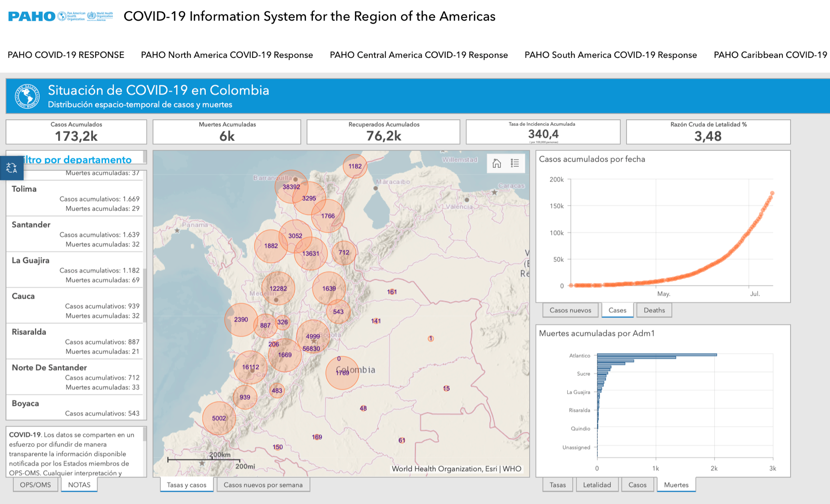This screenshot has width=830, height=504.
Task: Open the map legend list icon
Action: (515, 163)
